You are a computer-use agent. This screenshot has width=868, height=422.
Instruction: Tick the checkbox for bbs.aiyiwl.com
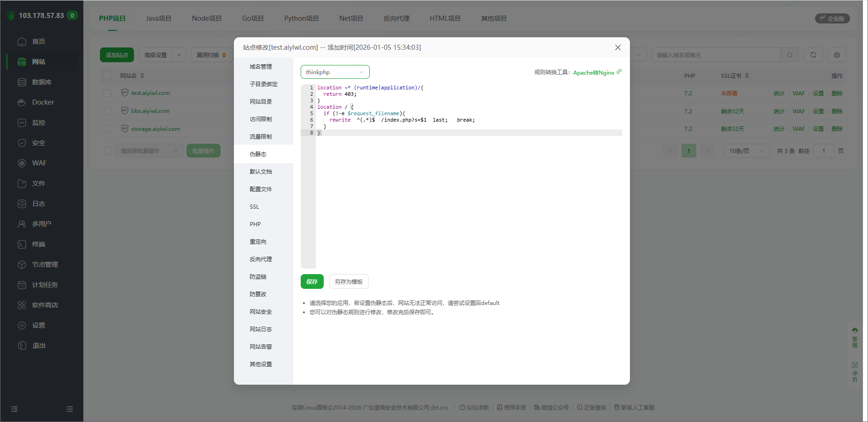click(x=107, y=111)
